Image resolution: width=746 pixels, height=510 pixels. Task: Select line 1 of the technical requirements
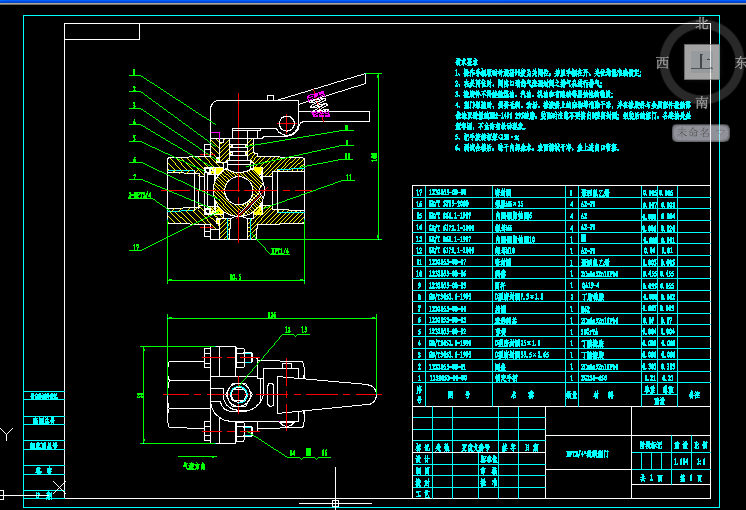pos(548,73)
